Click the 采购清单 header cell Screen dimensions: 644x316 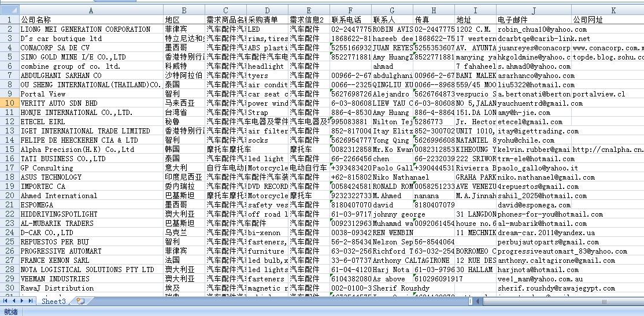pos(268,20)
